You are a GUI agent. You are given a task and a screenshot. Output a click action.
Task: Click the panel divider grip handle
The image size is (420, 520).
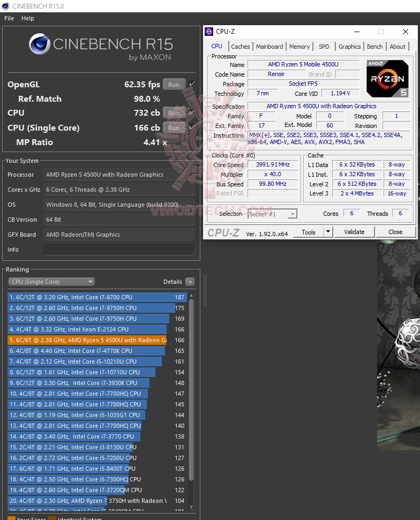point(205,290)
